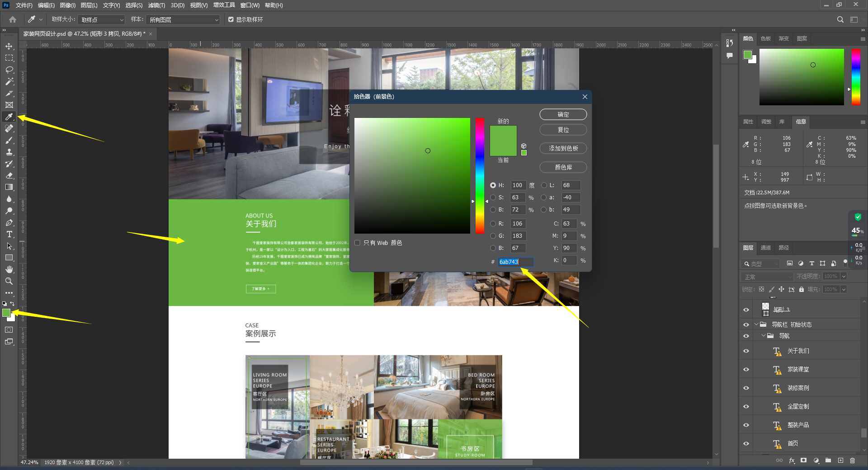Switch to the 色板 tab

[x=766, y=38]
